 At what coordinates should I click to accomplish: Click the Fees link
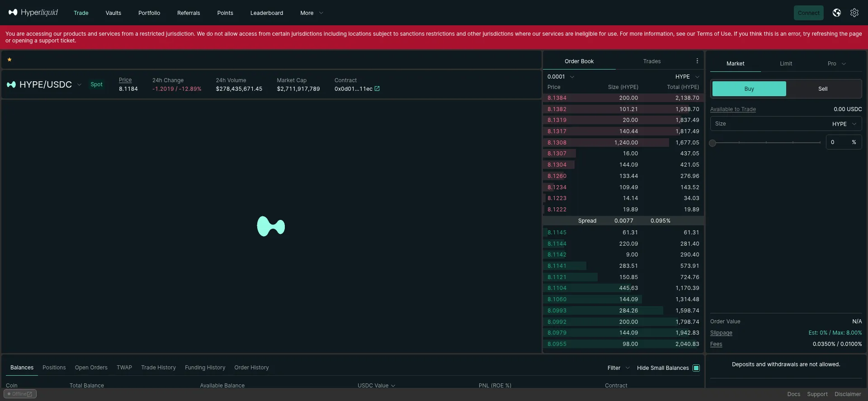coord(716,344)
